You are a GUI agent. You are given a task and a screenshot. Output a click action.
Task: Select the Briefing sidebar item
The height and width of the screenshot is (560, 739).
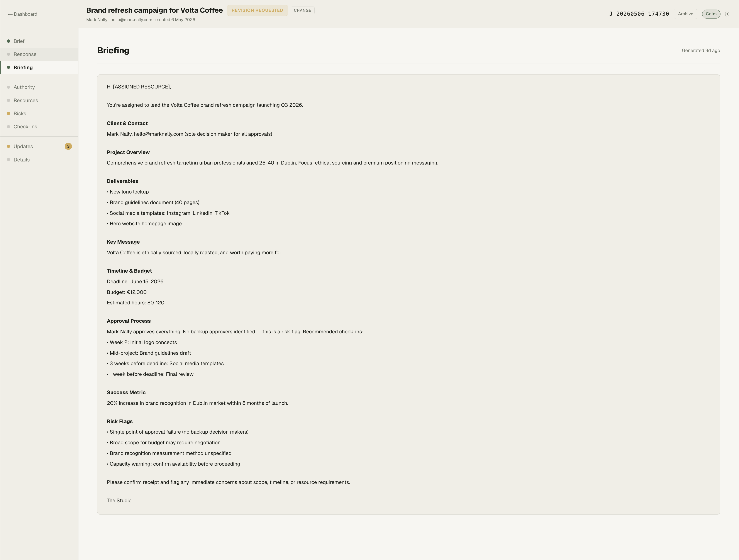[39, 68]
